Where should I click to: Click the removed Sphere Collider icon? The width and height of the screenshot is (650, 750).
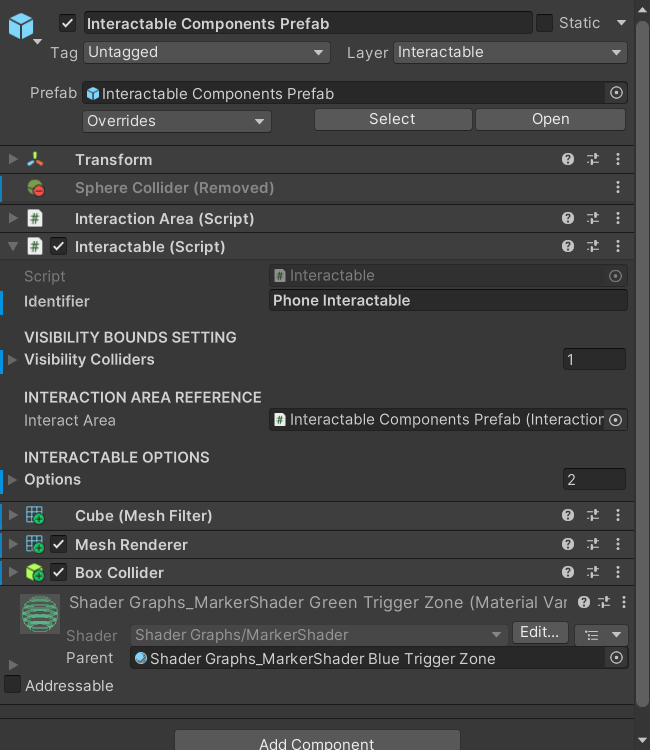35,188
